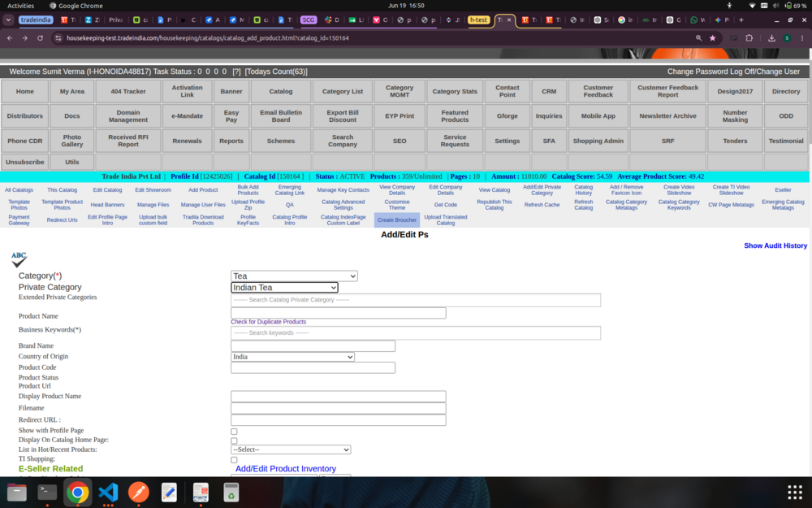
Task: Open Terminal from the dock
Action: click(x=47, y=492)
